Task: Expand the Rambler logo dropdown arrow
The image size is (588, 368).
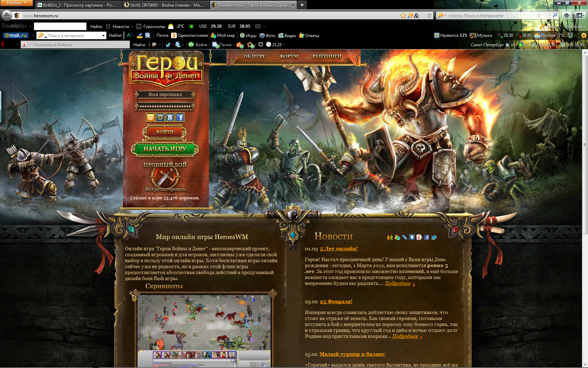Action: click(x=30, y=26)
